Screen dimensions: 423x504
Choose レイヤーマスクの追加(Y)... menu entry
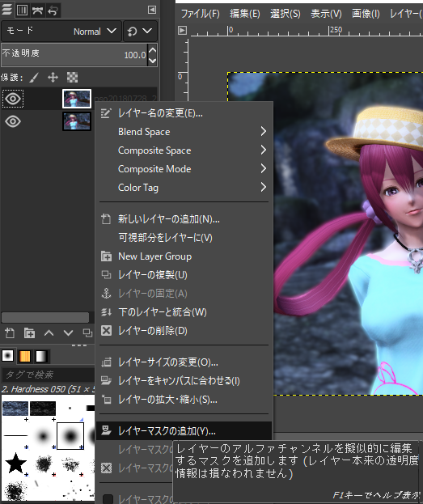pos(184,431)
